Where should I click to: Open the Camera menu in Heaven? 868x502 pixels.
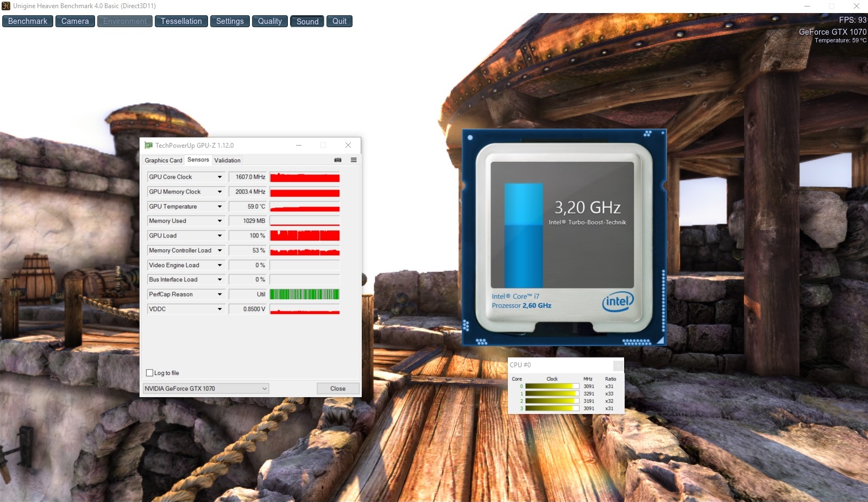tap(75, 21)
